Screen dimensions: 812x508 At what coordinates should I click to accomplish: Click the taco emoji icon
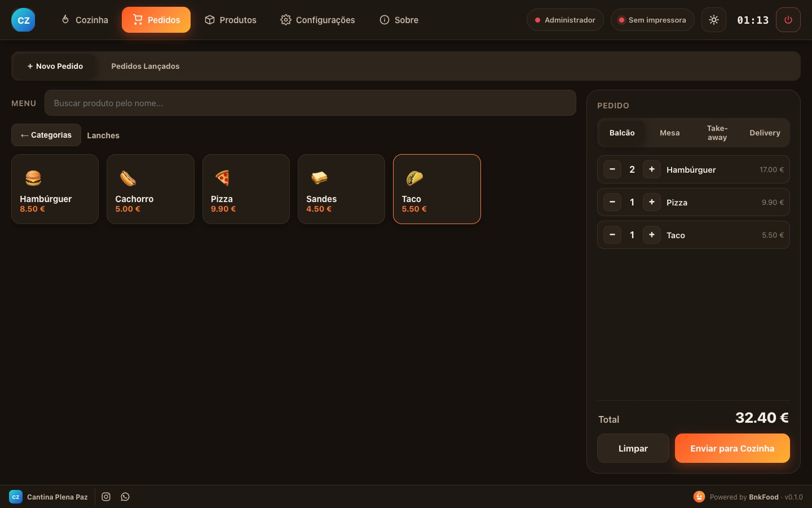(414, 178)
